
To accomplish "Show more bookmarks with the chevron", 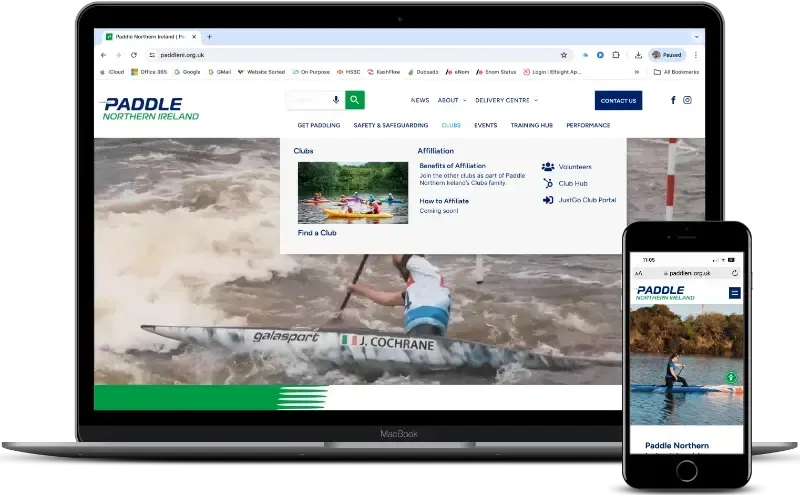I will 637,72.
